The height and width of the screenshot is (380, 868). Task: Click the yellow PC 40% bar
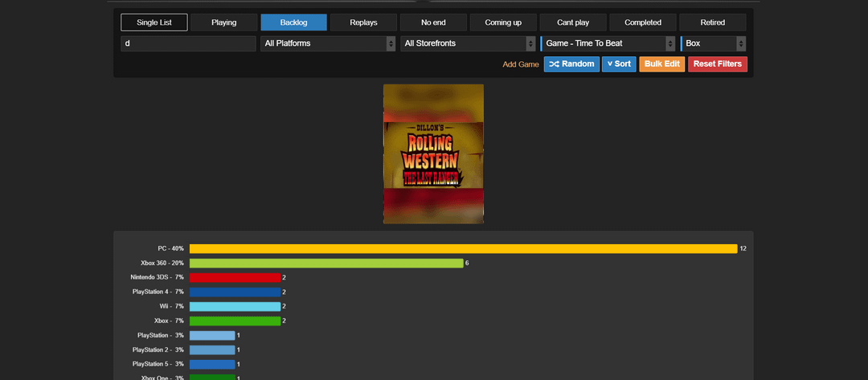[x=463, y=249]
